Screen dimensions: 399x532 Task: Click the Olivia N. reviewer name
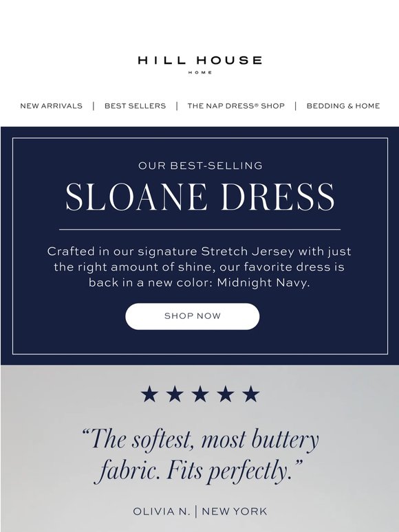162,511
